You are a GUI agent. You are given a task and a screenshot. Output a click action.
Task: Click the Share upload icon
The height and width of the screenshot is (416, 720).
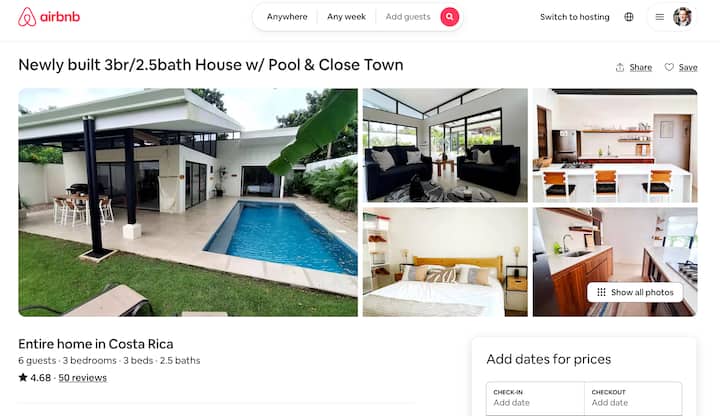click(x=620, y=67)
